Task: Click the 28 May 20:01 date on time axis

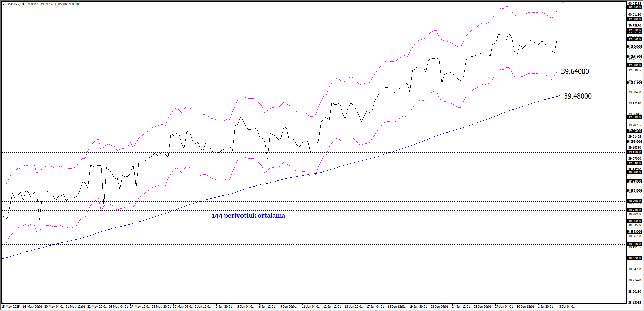Action: click(x=161, y=307)
